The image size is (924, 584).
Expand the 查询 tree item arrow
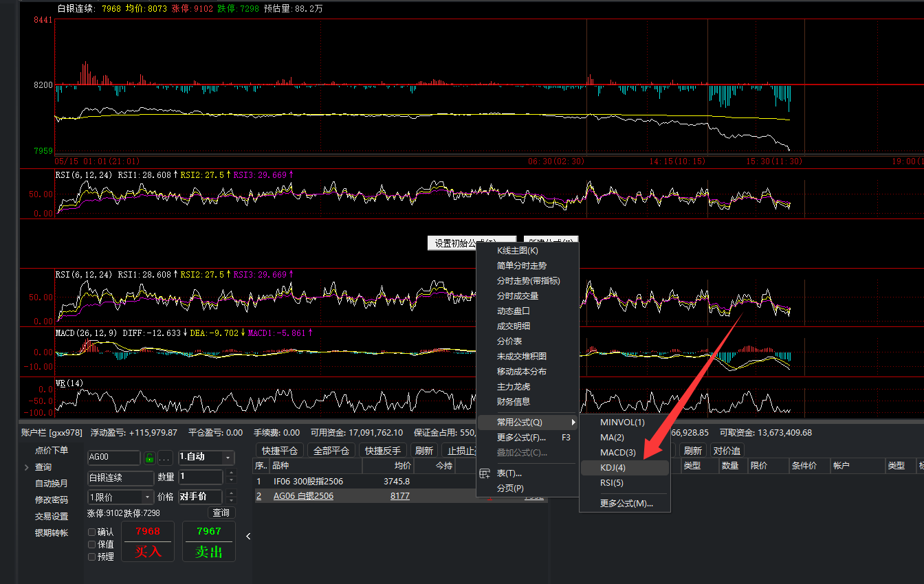(x=27, y=467)
